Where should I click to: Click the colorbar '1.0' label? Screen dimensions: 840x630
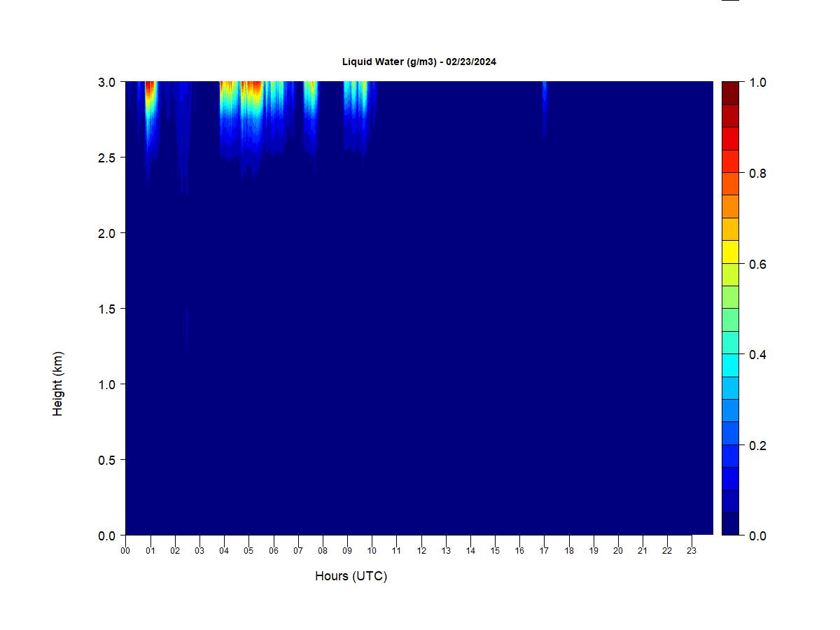pos(757,83)
